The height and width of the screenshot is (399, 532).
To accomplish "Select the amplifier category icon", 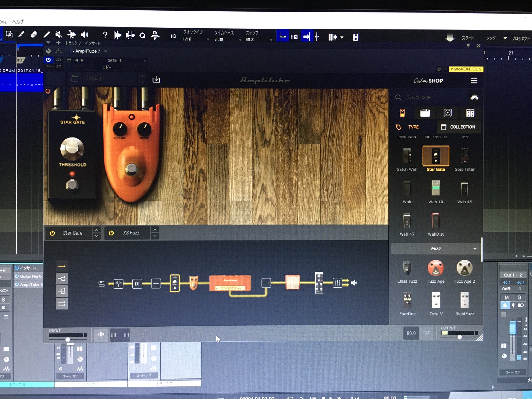I will pos(425,113).
